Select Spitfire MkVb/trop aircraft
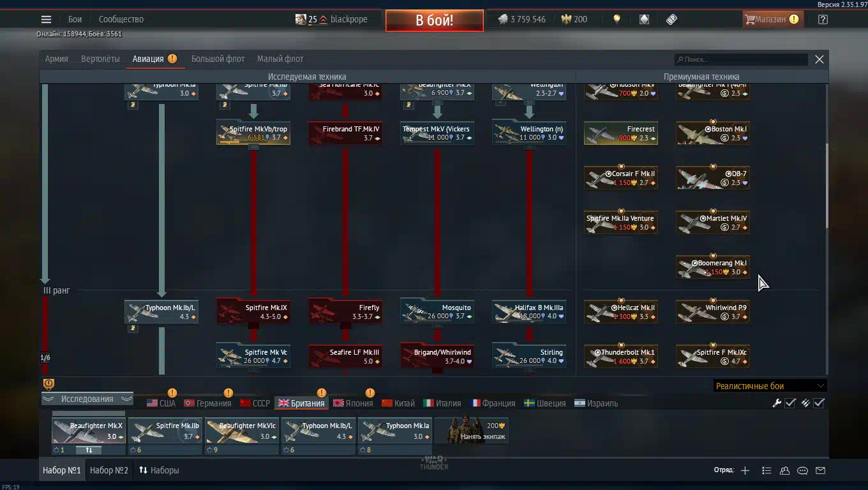The width and height of the screenshot is (868, 490). point(253,133)
